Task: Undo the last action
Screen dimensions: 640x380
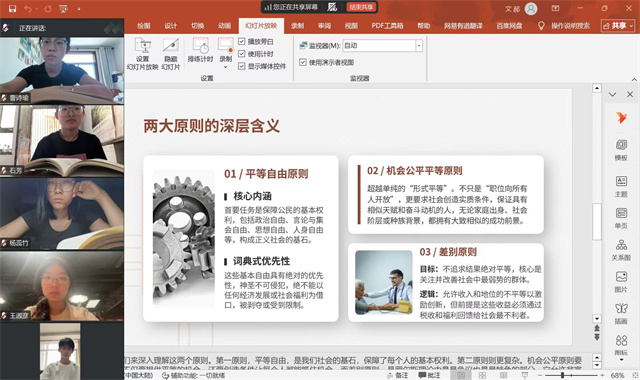Action: tap(28, 9)
